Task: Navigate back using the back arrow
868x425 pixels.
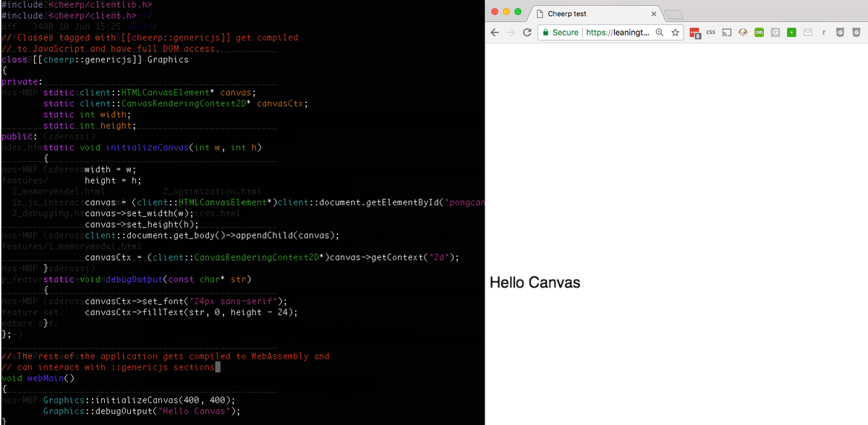Action: click(495, 32)
